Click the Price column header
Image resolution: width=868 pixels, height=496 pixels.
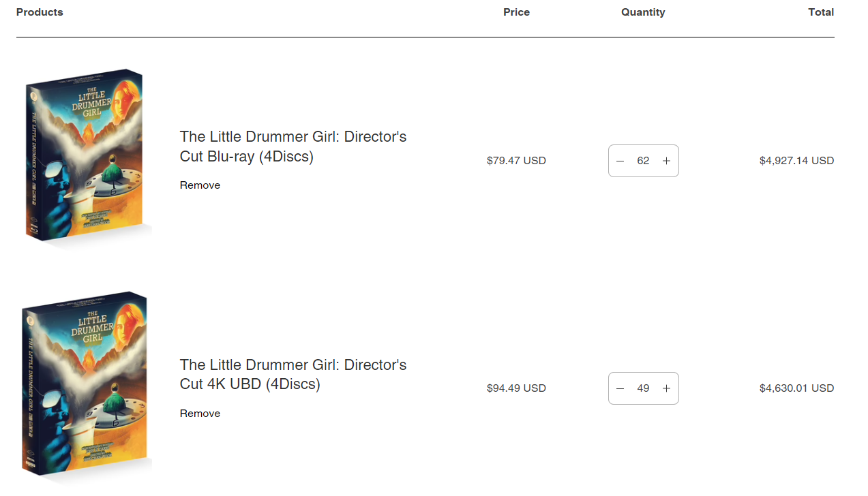pyautogui.click(x=516, y=12)
